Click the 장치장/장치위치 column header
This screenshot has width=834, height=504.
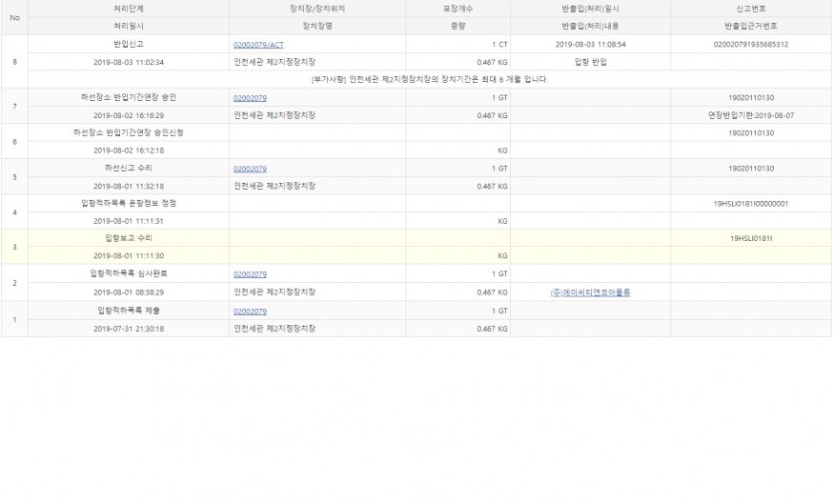pos(316,9)
